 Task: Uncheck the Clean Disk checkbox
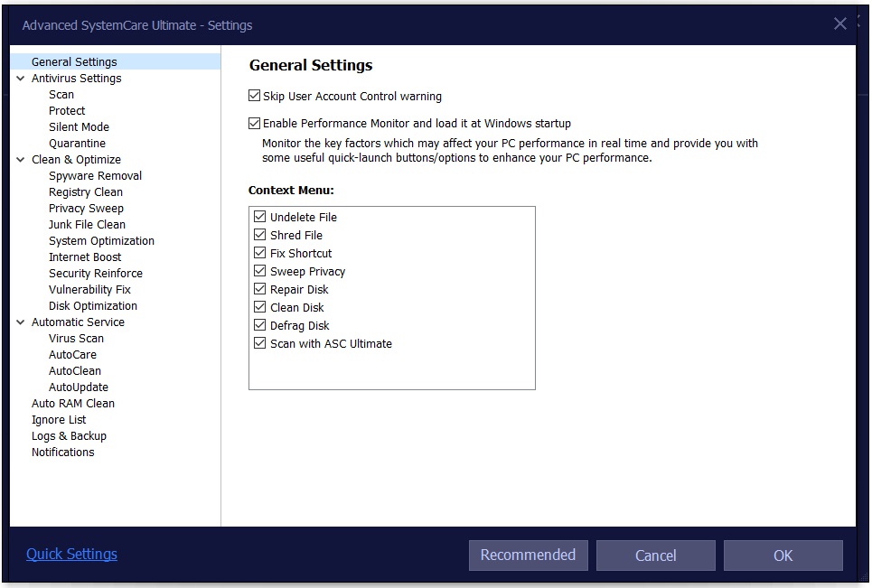tap(259, 307)
